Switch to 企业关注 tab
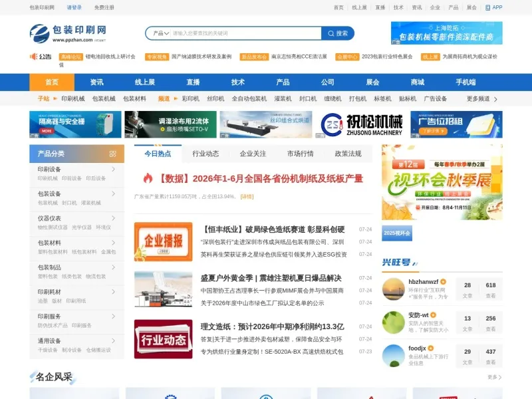 (x=253, y=154)
